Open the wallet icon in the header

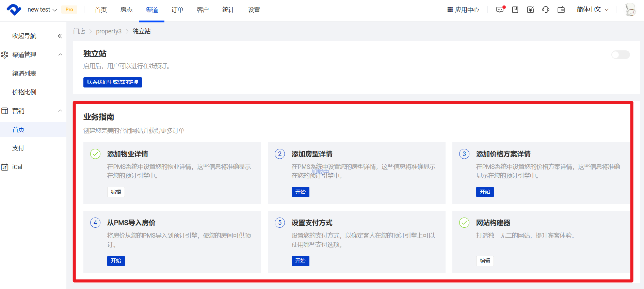point(561,10)
